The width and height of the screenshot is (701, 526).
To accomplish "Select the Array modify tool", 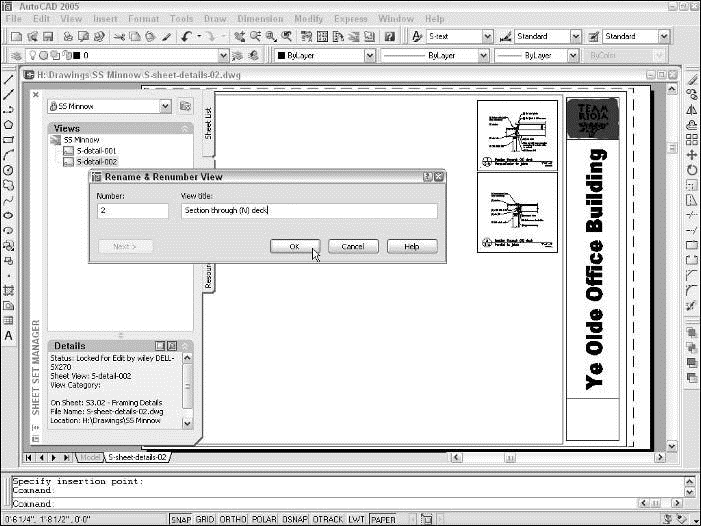I will (692, 140).
